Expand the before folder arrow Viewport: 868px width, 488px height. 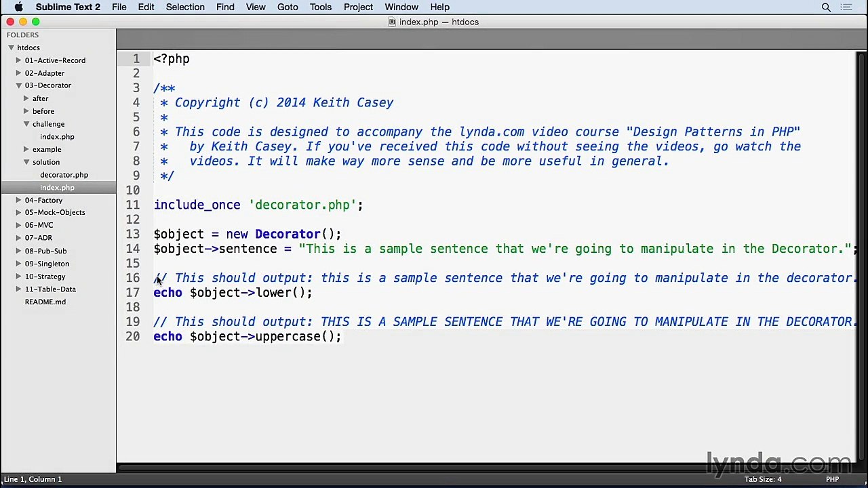click(x=26, y=111)
